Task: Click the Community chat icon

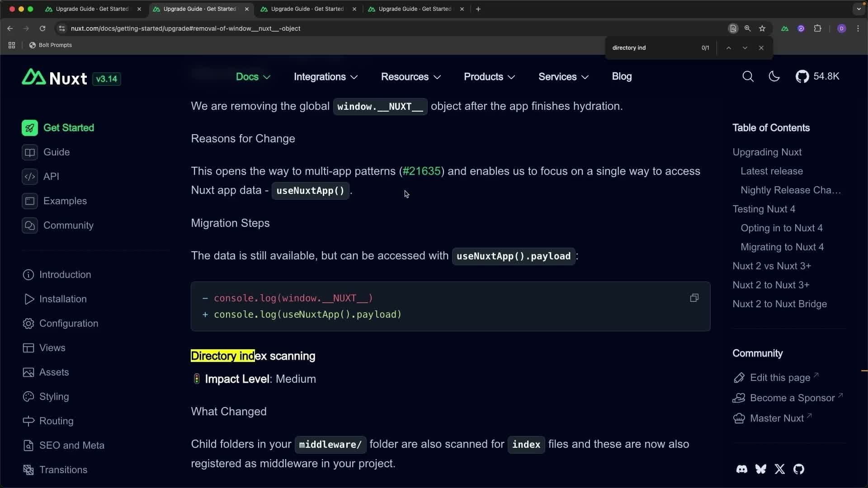Action: 30,225
